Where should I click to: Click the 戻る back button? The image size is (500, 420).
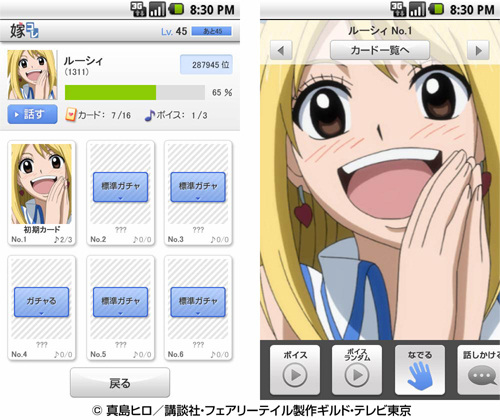point(120,383)
